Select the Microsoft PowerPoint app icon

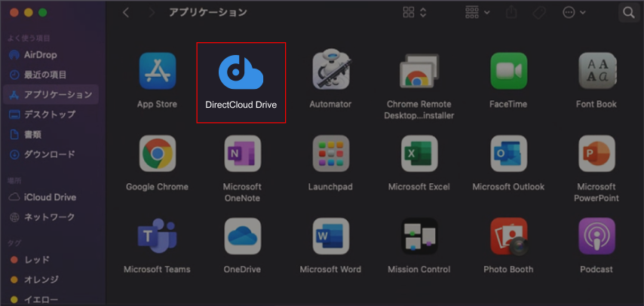pyautogui.click(x=596, y=154)
